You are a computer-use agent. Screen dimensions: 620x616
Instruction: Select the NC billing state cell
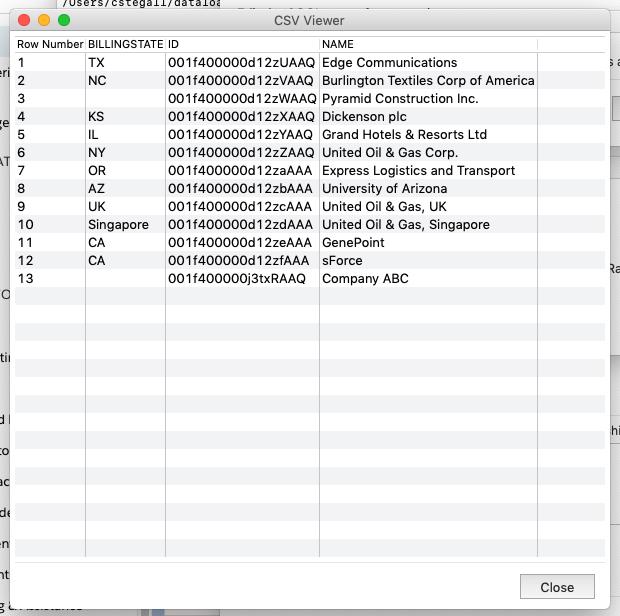click(125, 81)
